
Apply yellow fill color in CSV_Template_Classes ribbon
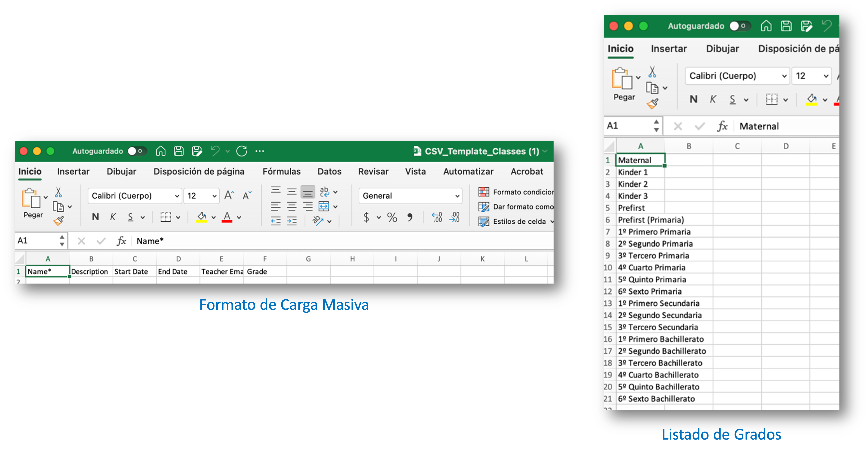[201, 217]
